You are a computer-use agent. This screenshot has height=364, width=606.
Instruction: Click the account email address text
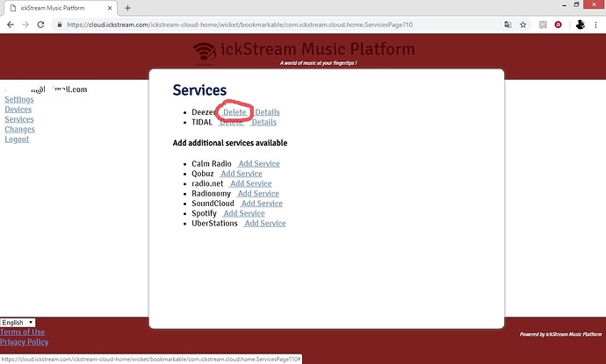(46, 89)
